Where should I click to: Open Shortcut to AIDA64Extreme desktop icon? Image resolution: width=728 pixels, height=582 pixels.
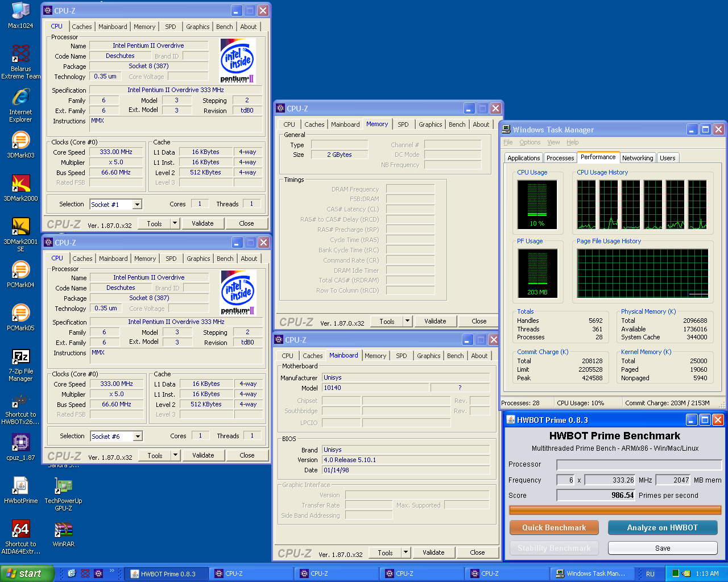(20, 538)
